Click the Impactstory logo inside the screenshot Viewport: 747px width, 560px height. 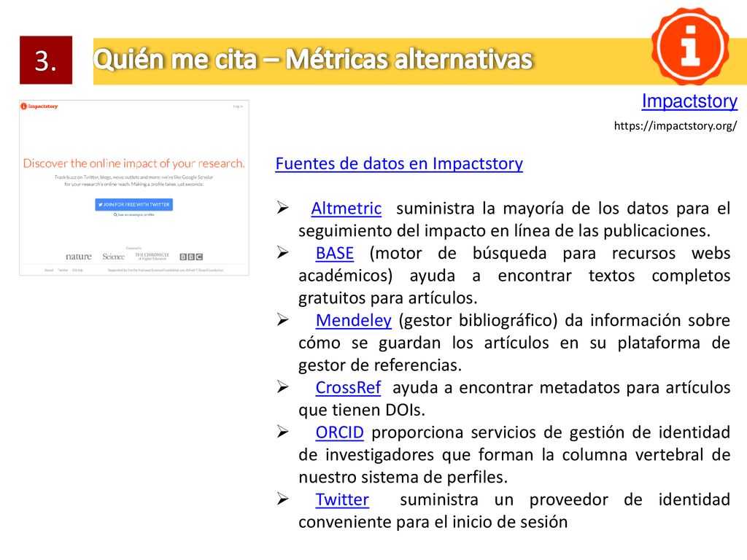click(39, 106)
